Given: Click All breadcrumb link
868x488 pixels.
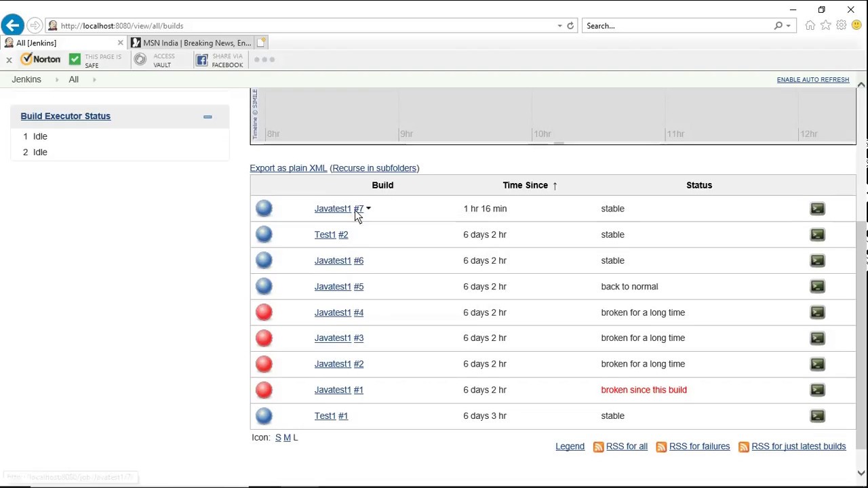Looking at the screenshot, I should pyautogui.click(x=73, y=79).
